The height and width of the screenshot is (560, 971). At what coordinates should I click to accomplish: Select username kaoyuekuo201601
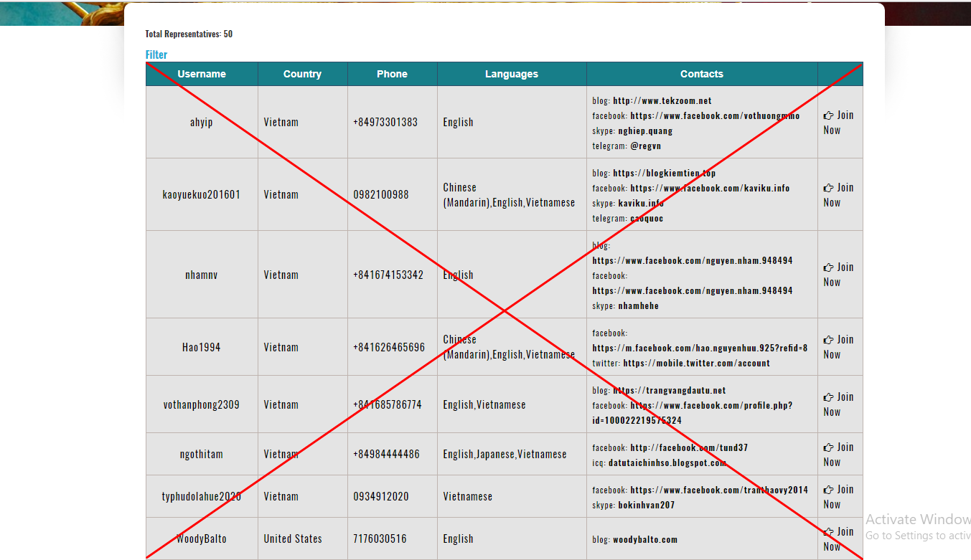(202, 195)
